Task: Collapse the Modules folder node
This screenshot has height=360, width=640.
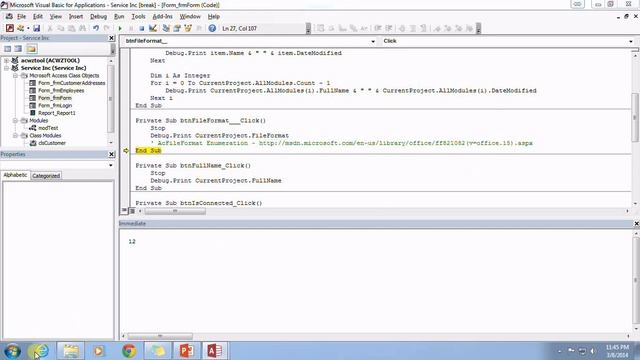Action: [x=16, y=120]
